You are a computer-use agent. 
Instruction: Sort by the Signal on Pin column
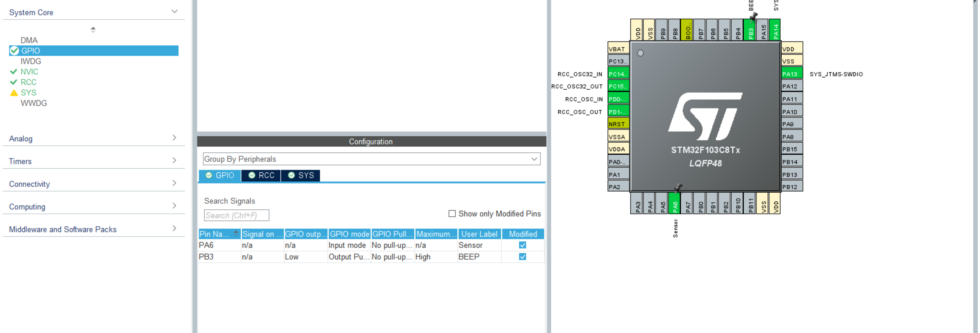click(263, 234)
